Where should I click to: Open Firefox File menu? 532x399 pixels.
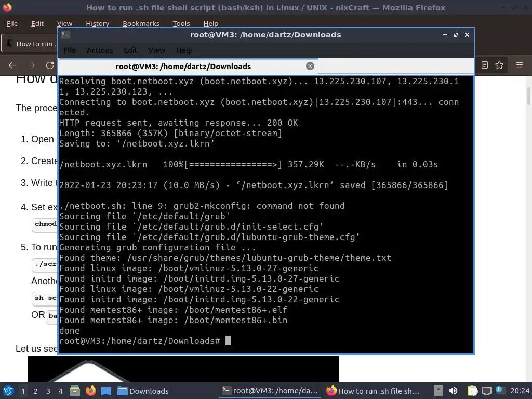coord(12,23)
